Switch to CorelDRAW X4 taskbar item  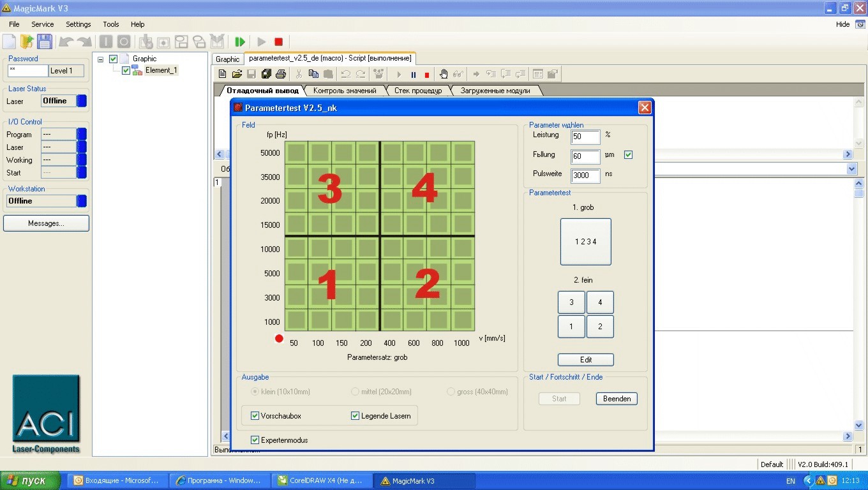point(321,480)
